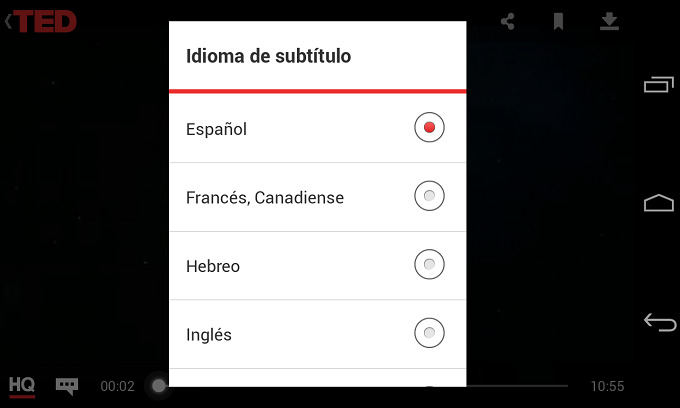Click the video progress slider knob

click(158, 385)
